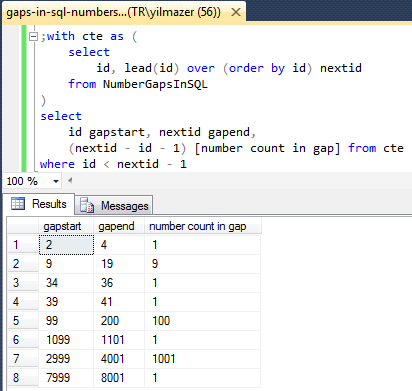412x391 pixels.
Task: Click gapstart cell with value 34
Action: tap(66, 283)
